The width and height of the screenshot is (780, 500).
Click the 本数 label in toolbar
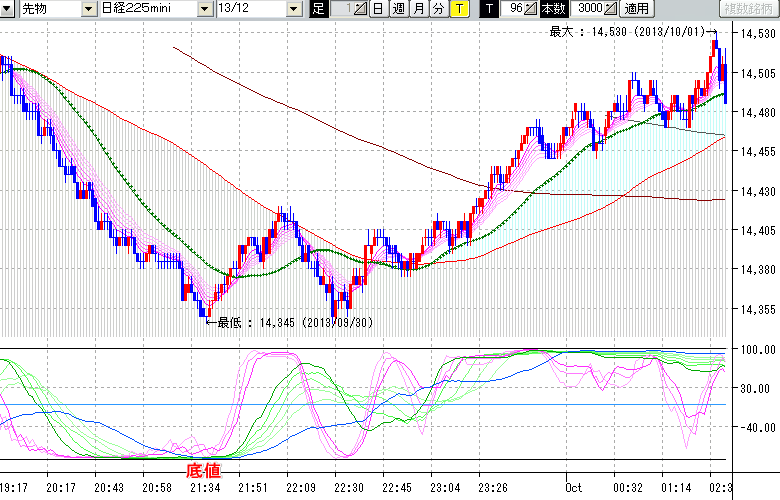point(553,9)
